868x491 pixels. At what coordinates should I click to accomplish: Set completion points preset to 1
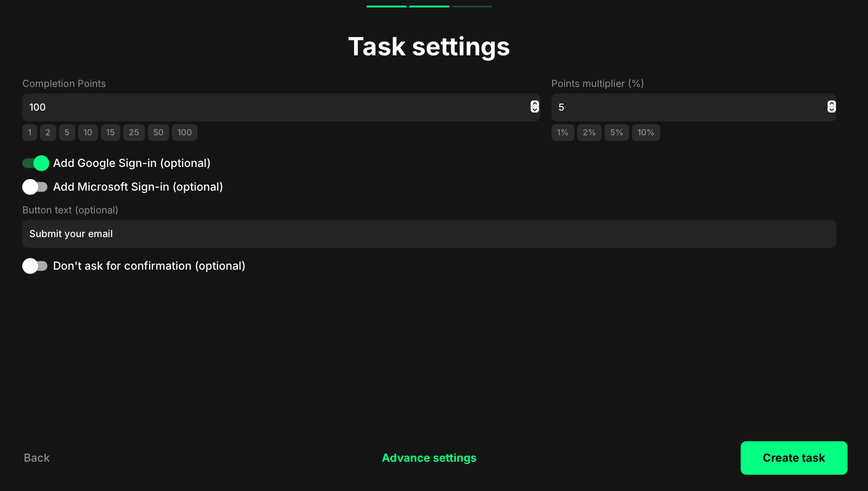coord(30,133)
